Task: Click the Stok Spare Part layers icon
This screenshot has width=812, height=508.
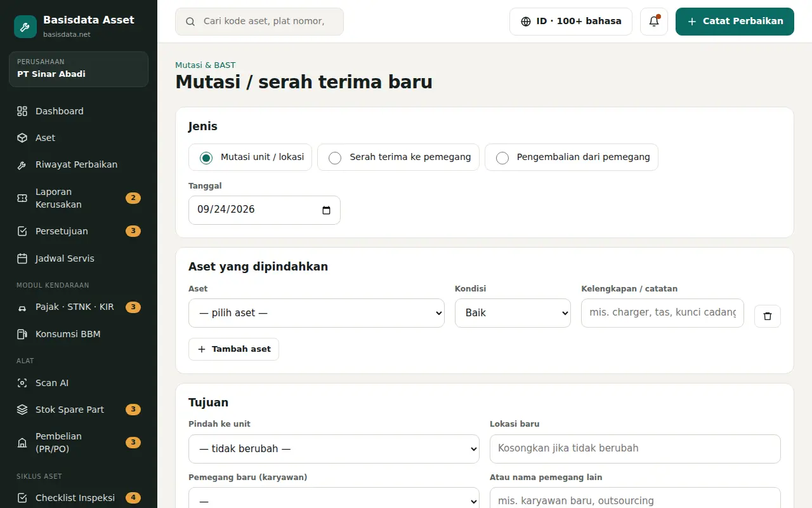Action: pos(22,410)
